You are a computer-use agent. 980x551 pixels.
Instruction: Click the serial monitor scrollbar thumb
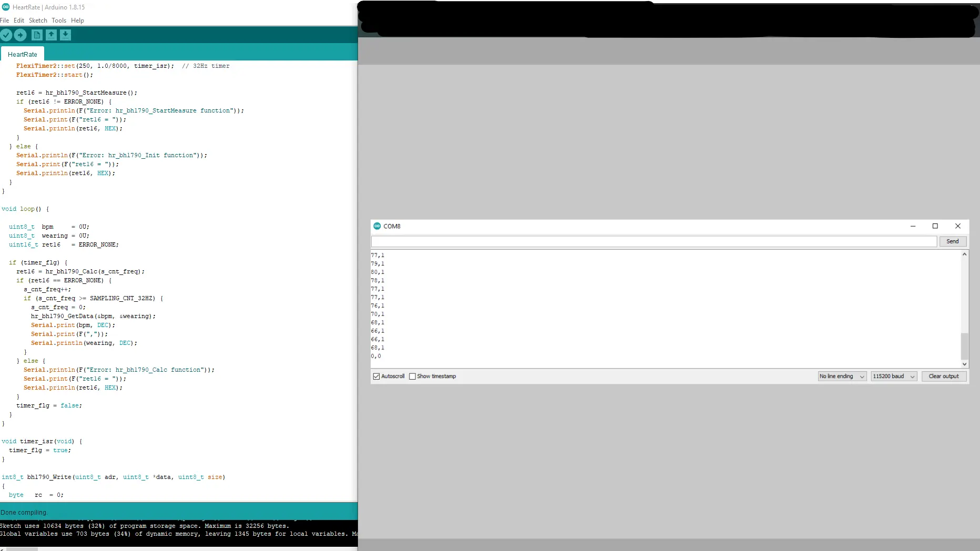964,345
